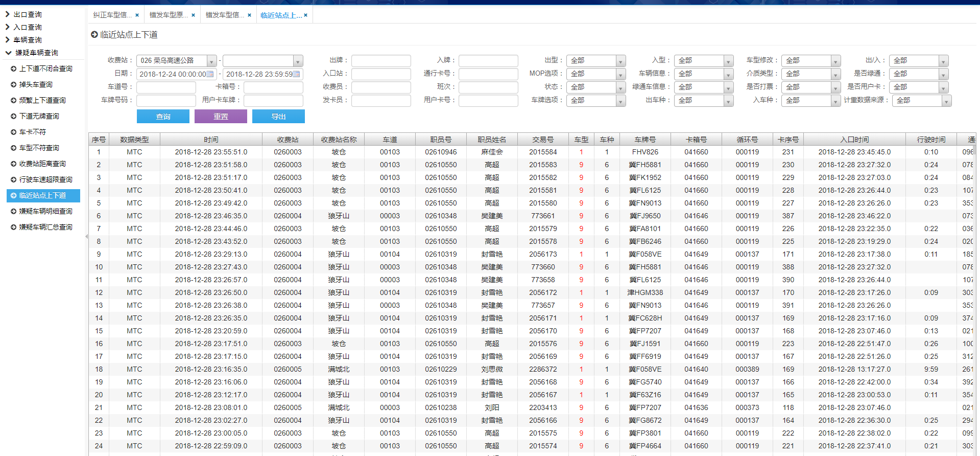Open the second 收费站 dropdown
The image size is (980, 456).
298,61
